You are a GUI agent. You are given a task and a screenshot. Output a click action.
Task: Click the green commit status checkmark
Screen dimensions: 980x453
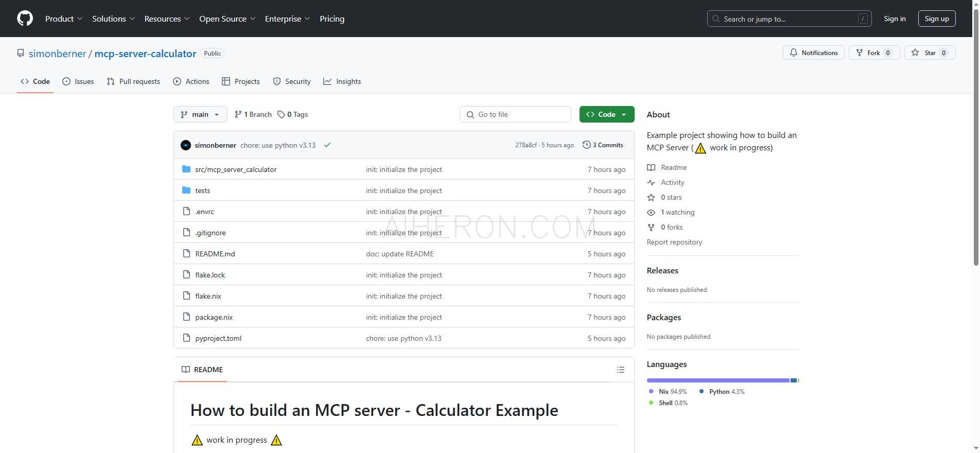(x=327, y=145)
